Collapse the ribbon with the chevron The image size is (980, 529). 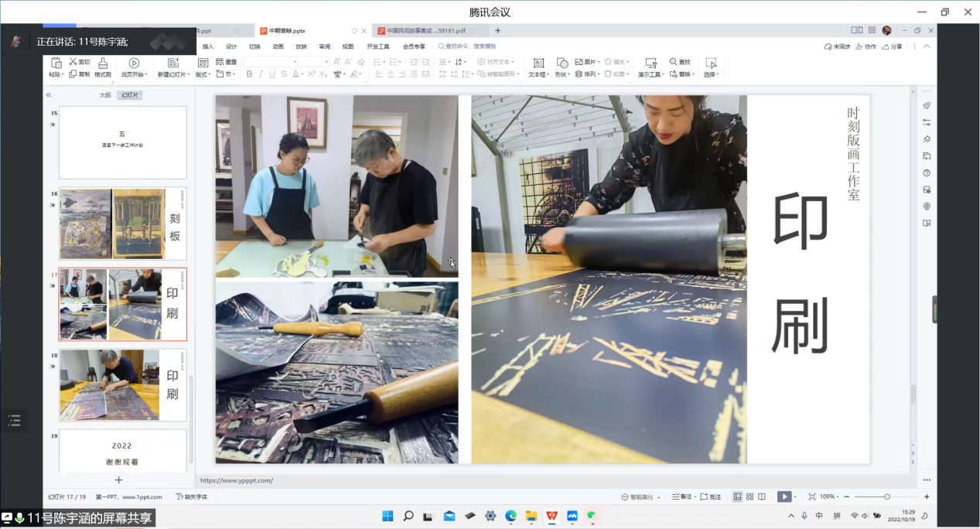tap(927, 46)
